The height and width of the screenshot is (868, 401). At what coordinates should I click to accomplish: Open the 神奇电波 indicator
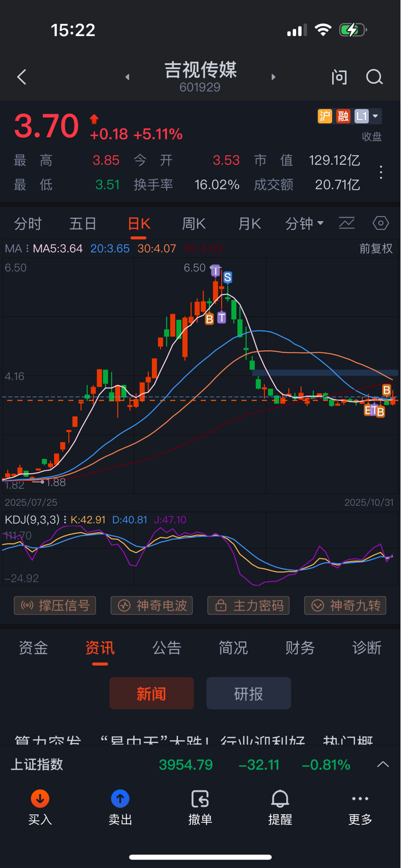(152, 606)
